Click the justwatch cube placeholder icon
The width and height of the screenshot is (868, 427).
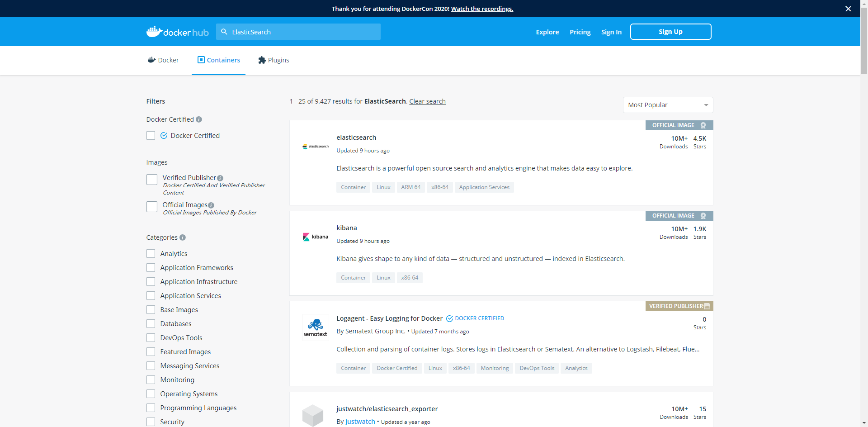(x=313, y=416)
